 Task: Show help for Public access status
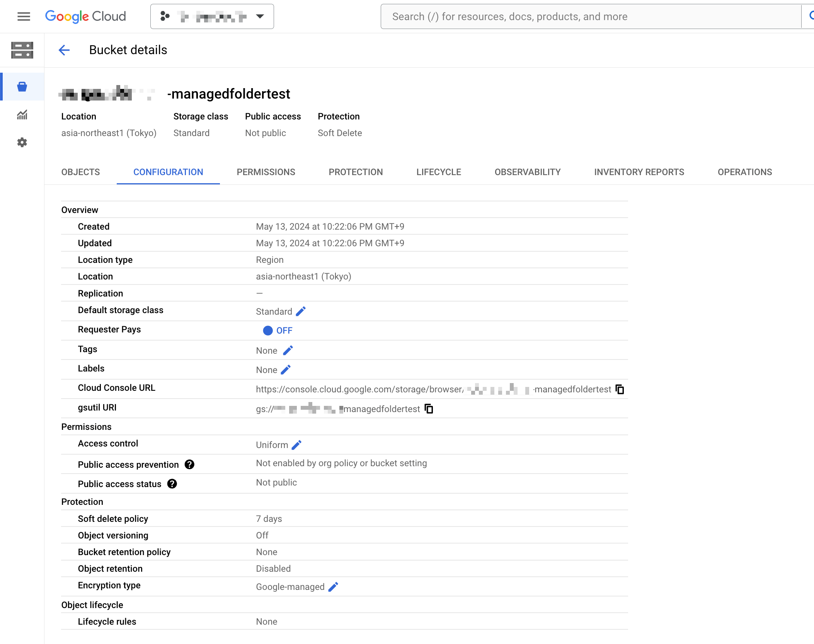tap(172, 484)
